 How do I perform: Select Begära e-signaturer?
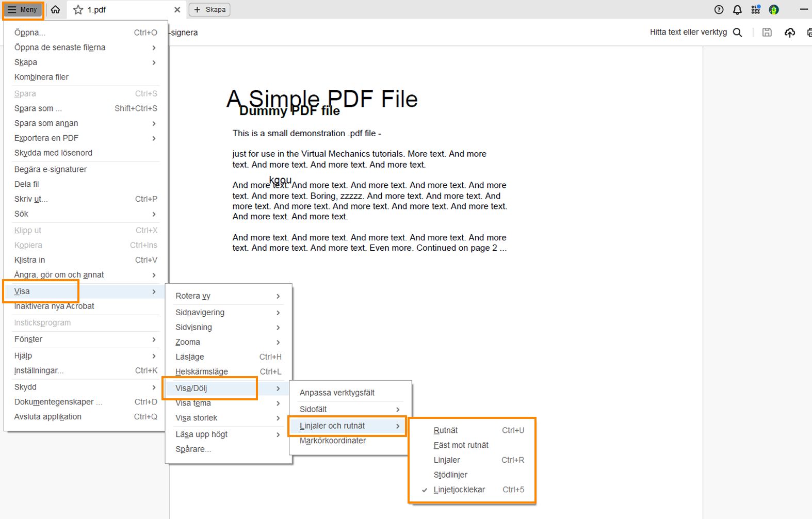coord(86,169)
